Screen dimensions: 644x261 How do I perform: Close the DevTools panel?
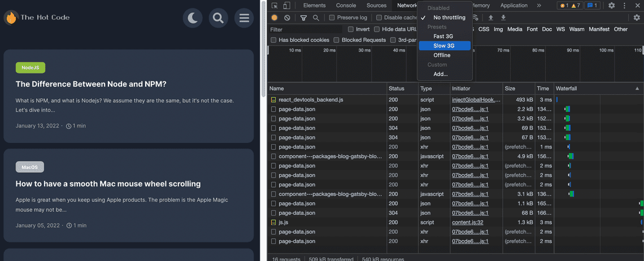coord(637,5)
